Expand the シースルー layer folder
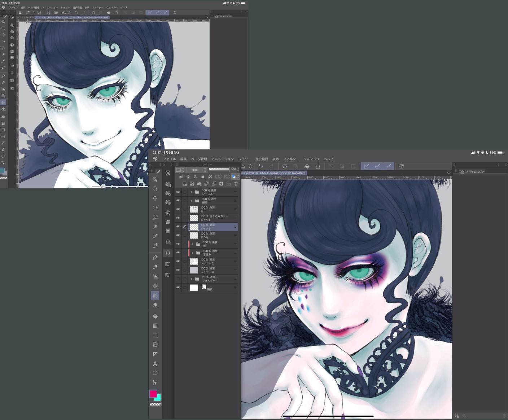The height and width of the screenshot is (420, 508). click(191, 192)
